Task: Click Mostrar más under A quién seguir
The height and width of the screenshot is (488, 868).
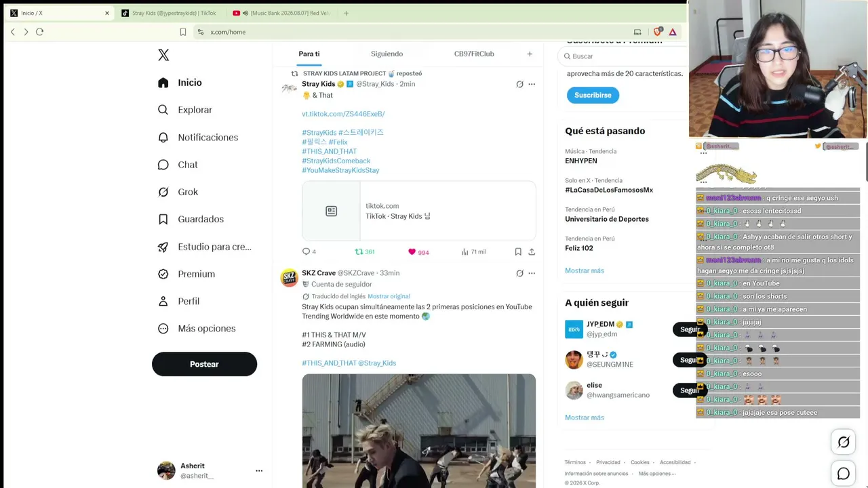Action: 585,418
